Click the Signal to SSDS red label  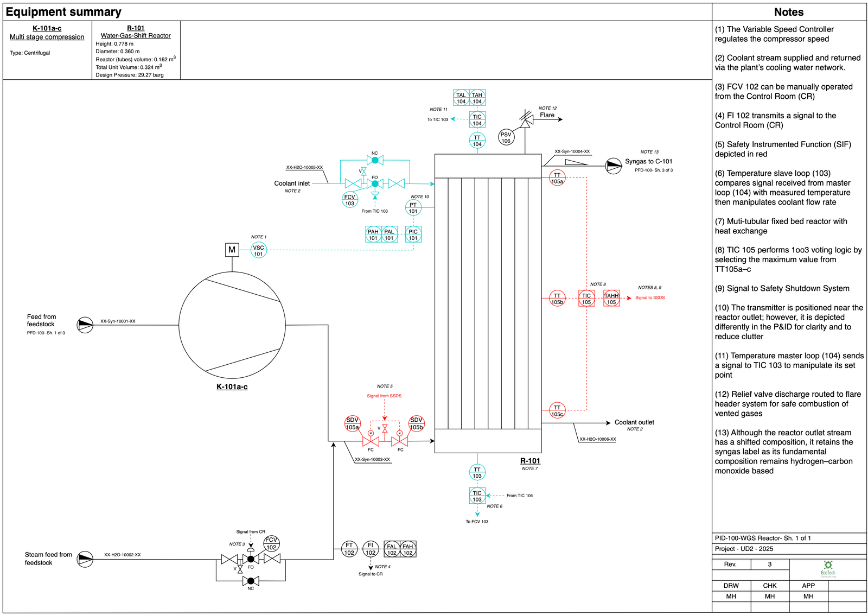(x=649, y=297)
